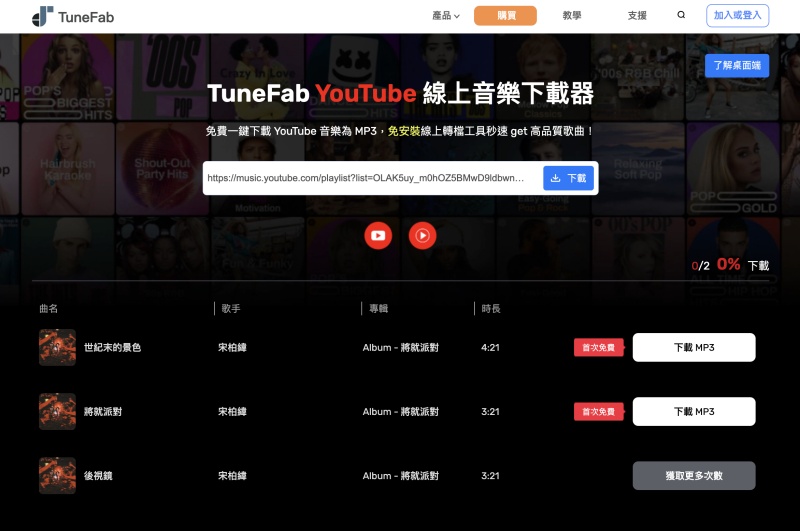800x531 pixels.
Task: Download MP3 for 將就派對
Action: coord(694,412)
